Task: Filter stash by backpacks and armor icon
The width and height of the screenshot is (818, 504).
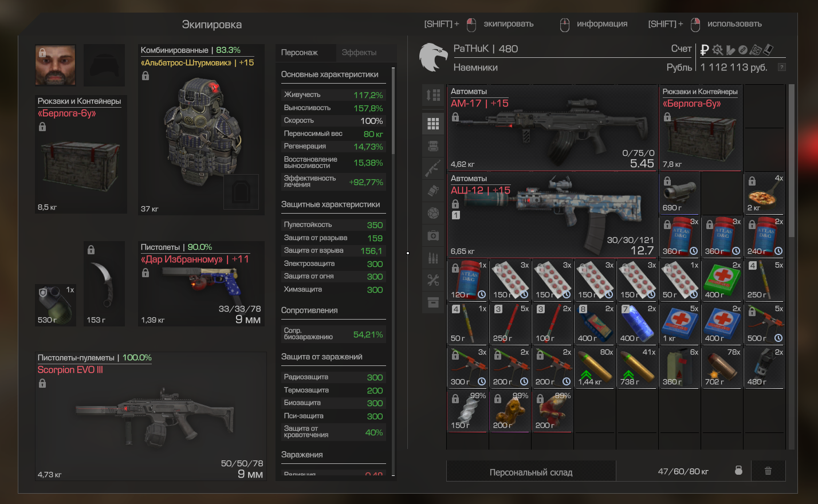Action: point(433,146)
